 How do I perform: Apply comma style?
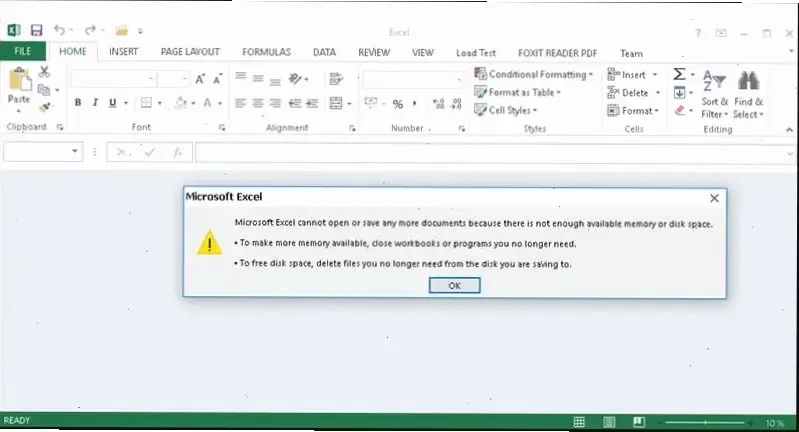414,104
